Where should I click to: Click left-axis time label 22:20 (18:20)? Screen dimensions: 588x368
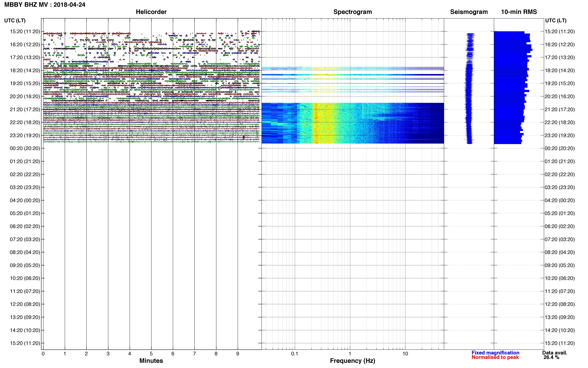click(25, 122)
